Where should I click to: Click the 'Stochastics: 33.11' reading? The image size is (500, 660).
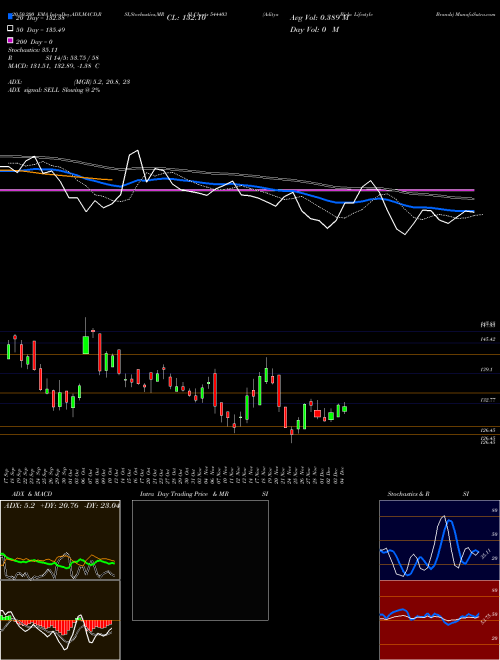pyautogui.click(x=32, y=50)
